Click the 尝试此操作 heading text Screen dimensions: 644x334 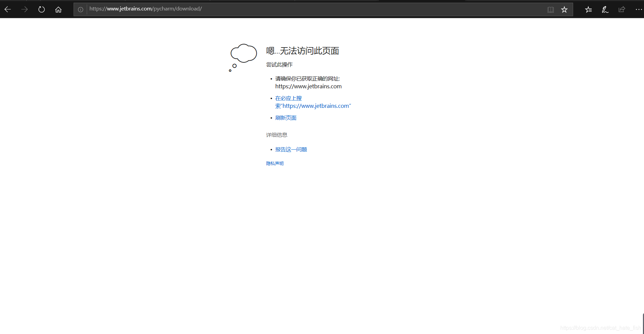(279, 64)
